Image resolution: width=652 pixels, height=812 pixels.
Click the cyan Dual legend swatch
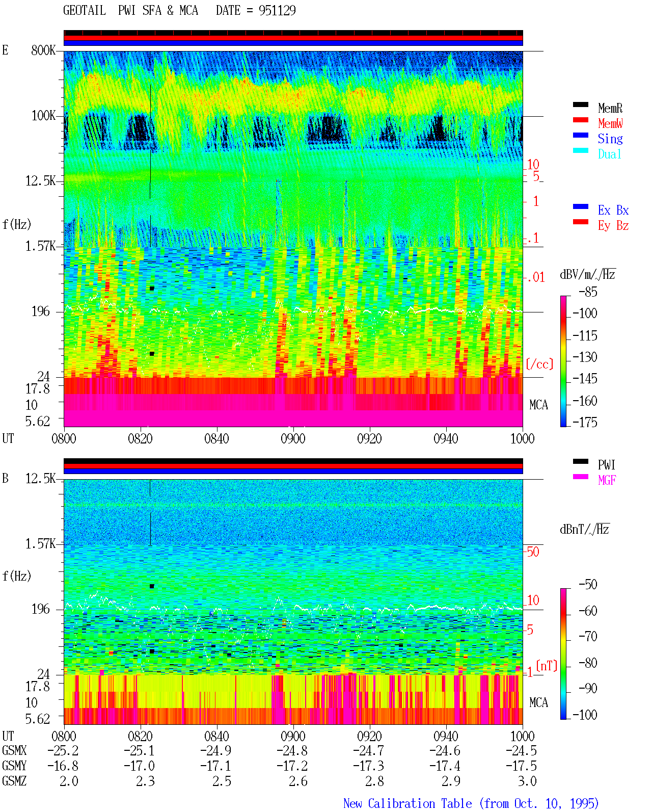click(x=581, y=151)
